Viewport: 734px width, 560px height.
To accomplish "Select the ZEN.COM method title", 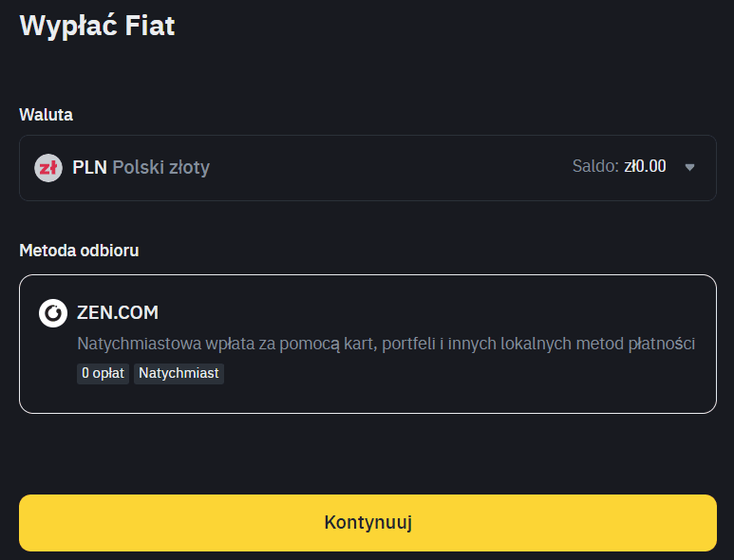I will tap(117, 312).
